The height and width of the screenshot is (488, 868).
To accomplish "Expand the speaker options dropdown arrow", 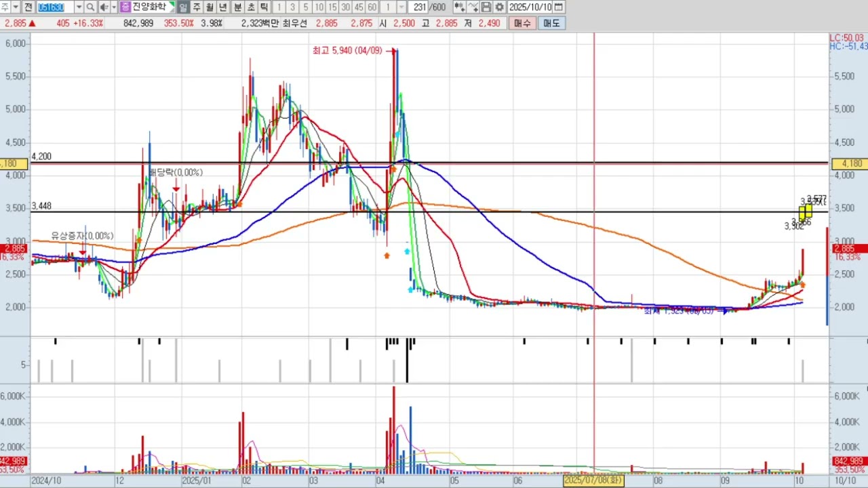I will [113, 7].
